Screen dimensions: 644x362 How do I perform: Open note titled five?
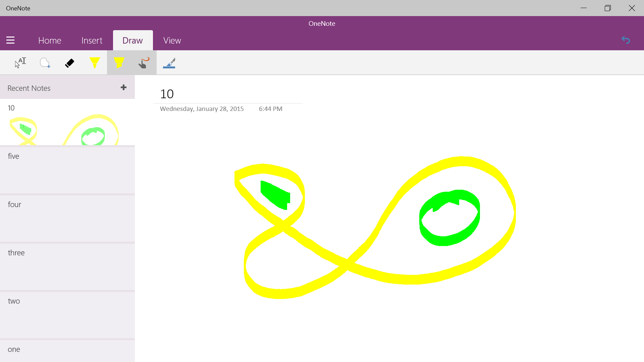coord(67,170)
